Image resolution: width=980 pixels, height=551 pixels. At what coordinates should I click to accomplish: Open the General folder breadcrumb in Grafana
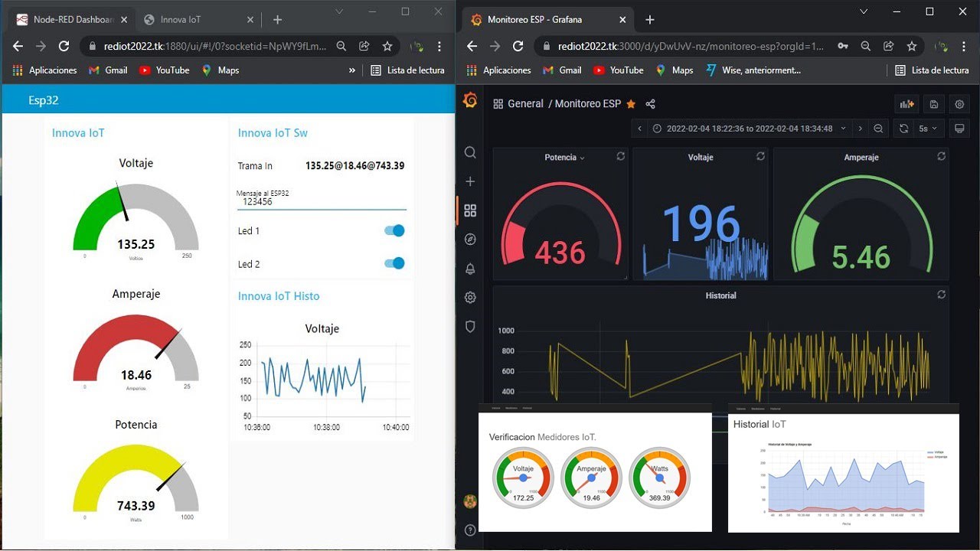click(525, 104)
